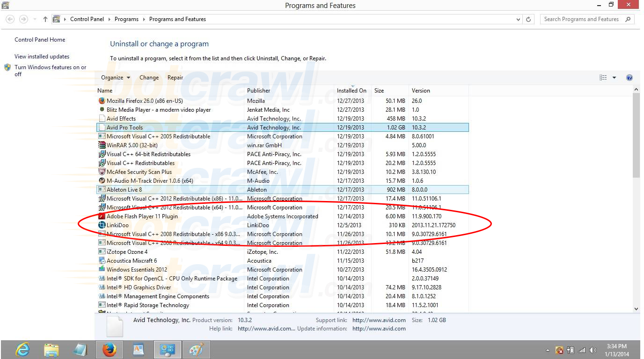Click the network signal icon in the tray
The height and width of the screenshot is (359, 644).
pos(581,349)
